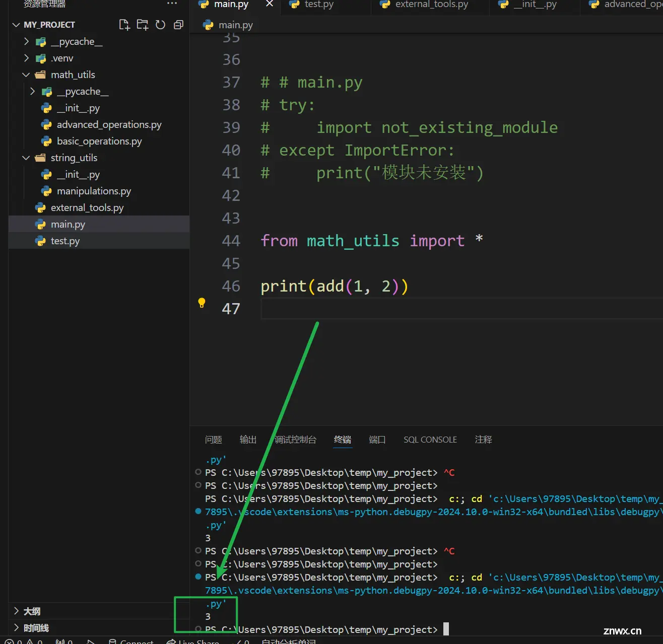Viewport: 663px width, 644px height.
Task: Collapse all folders using the explorer header icon
Action: (x=178, y=25)
